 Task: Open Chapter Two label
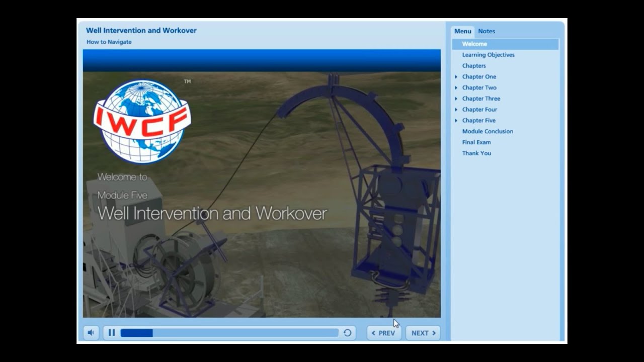pos(479,88)
